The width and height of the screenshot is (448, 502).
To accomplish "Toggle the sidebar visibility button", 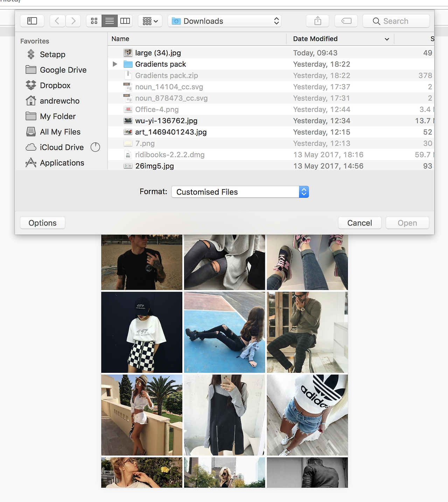I will 32,21.
